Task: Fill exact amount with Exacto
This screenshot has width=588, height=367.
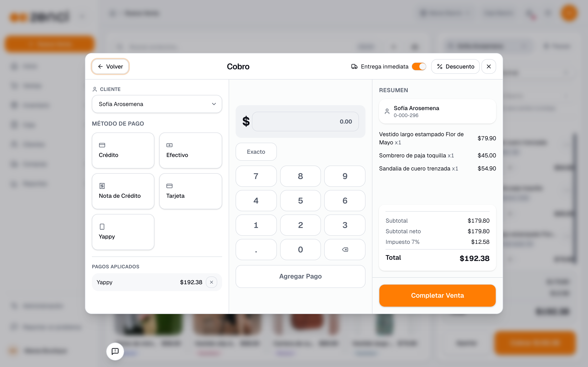Action: click(x=256, y=152)
